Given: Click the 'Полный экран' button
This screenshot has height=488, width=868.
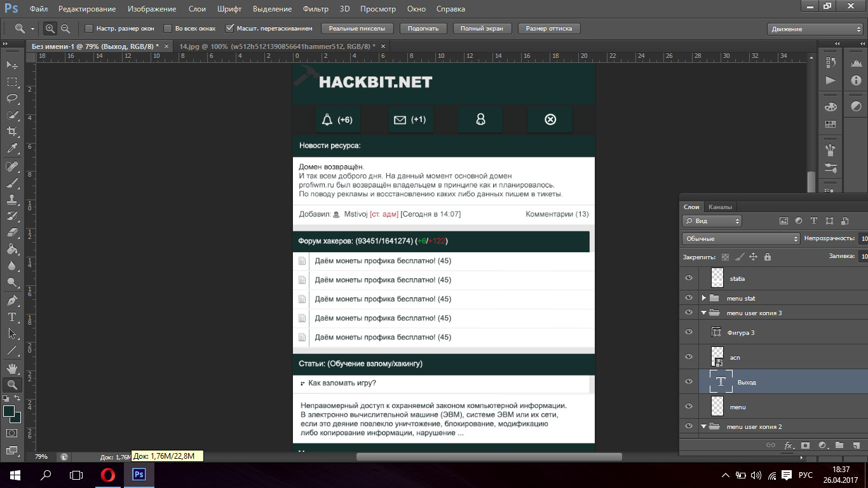Looking at the screenshot, I should tap(482, 29).
